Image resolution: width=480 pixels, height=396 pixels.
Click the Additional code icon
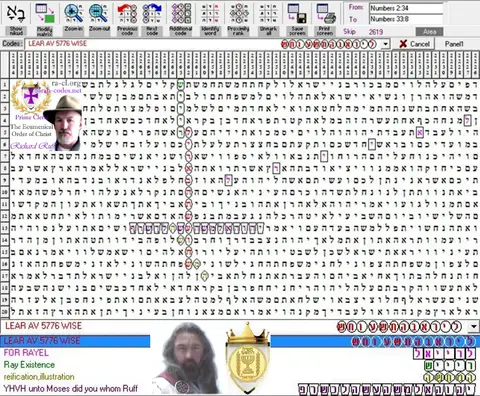(181, 13)
